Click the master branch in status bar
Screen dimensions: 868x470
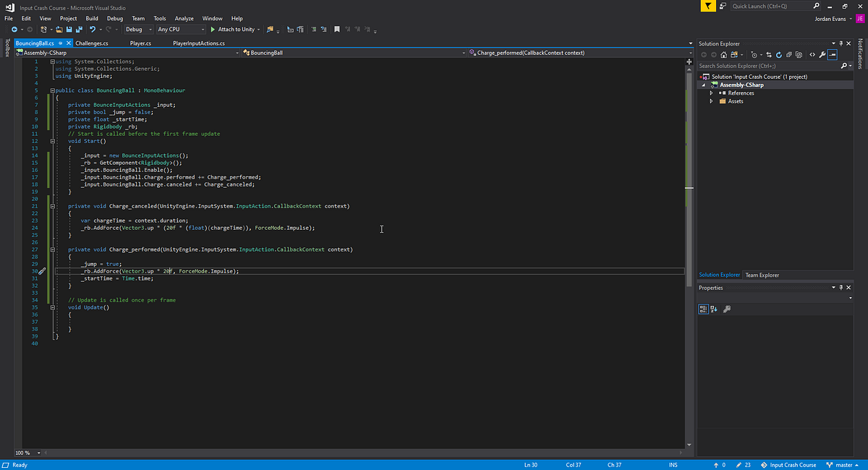click(843, 465)
